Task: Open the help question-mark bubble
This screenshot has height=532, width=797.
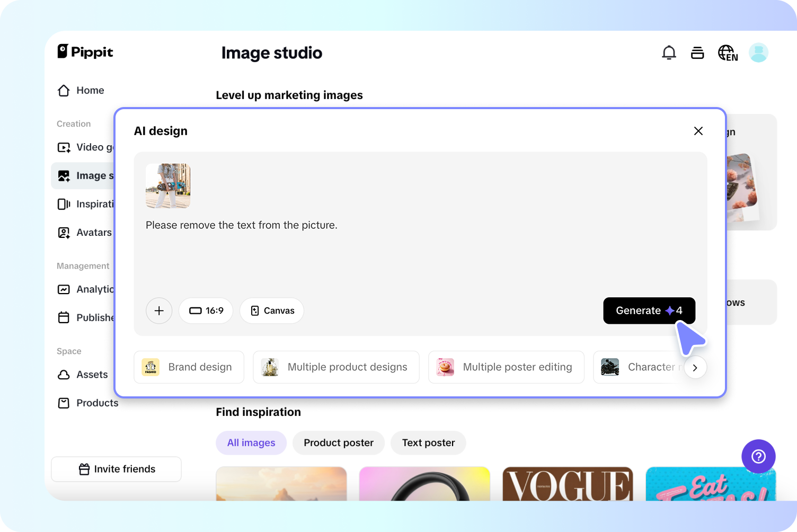Action: coord(758,456)
